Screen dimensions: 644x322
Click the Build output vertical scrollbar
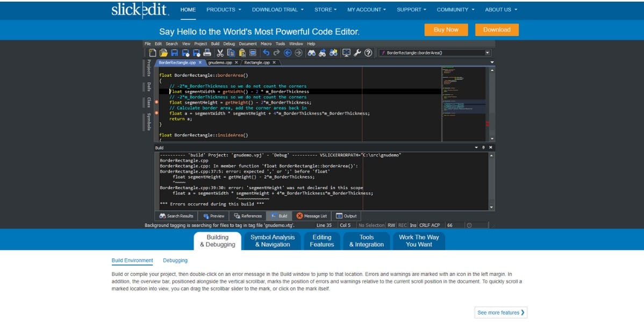pyautogui.click(x=491, y=181)
